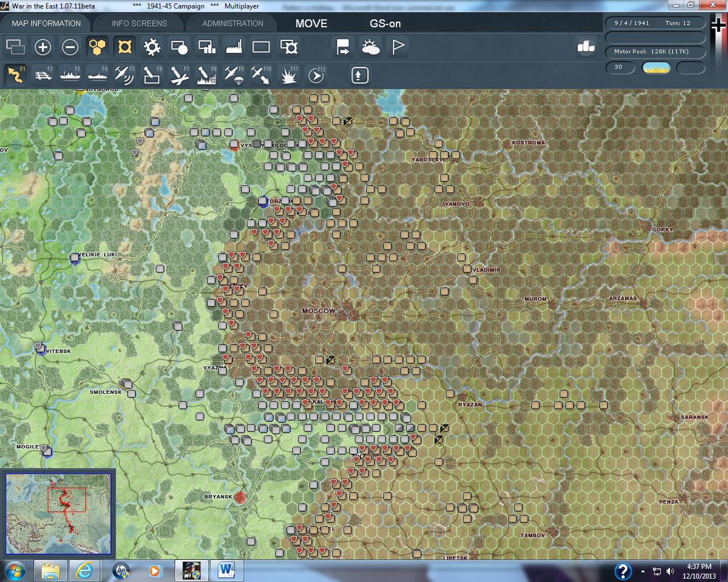Click the empty rectangle map toolbar icon
Viewport: 728px width, 582px height.
tap(261, 47)
